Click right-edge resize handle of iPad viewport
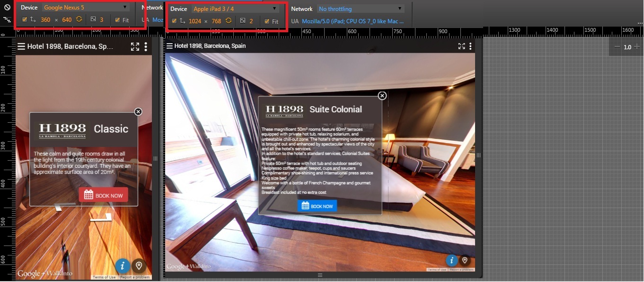644x282 pixels. (478, 155)
